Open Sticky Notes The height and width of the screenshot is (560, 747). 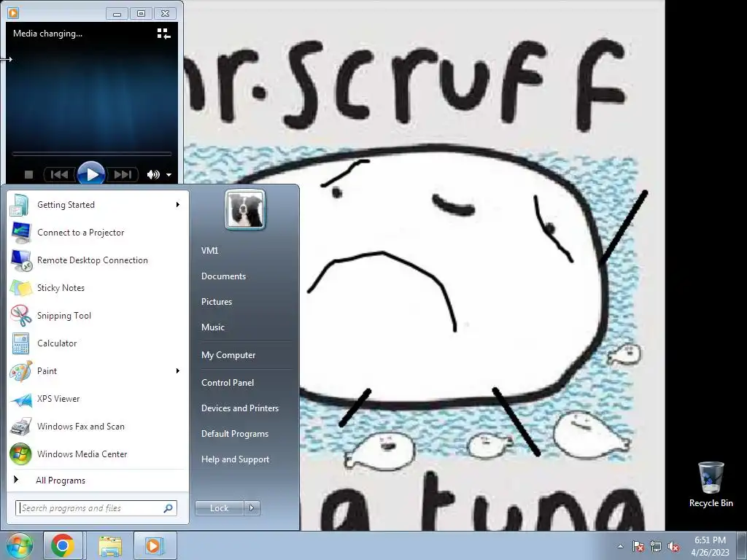pos(97,287)
